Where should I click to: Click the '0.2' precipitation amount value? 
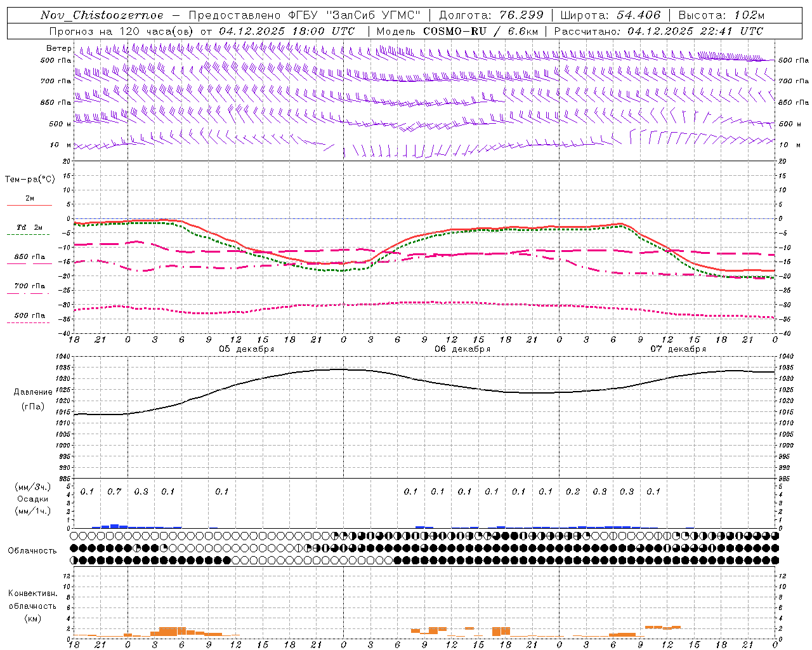click(x=573, y=492)
